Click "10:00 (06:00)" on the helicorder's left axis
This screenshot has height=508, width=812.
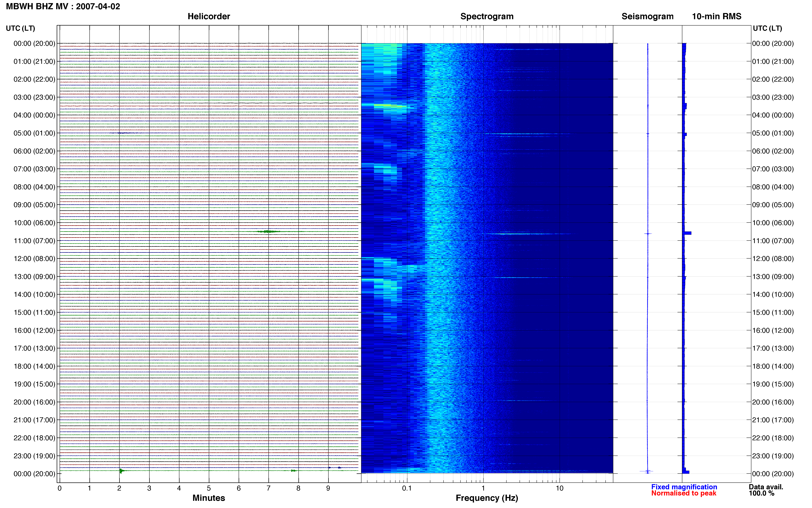[34, 223]
